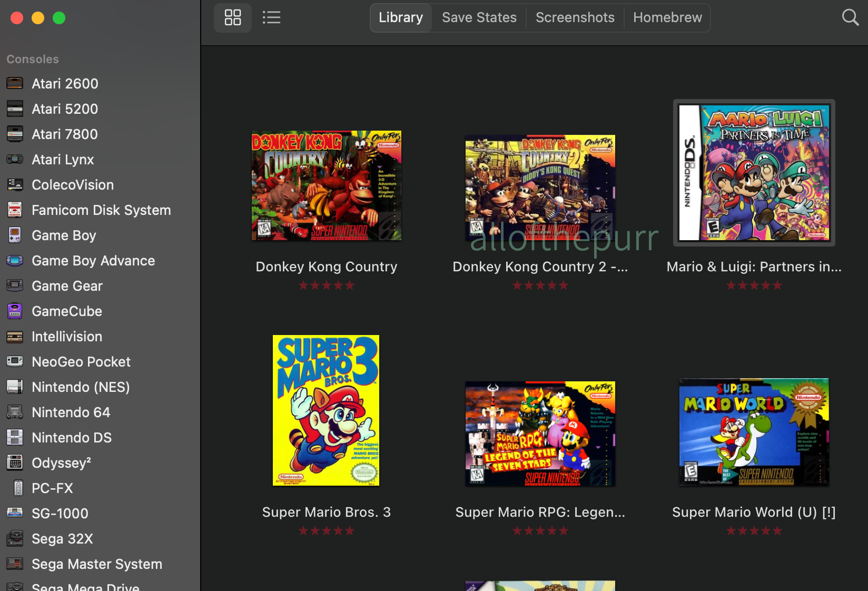Select Nintendo 64 label in sidebar
Viewport: 868px width, 591px height.
tap(71, 412)
